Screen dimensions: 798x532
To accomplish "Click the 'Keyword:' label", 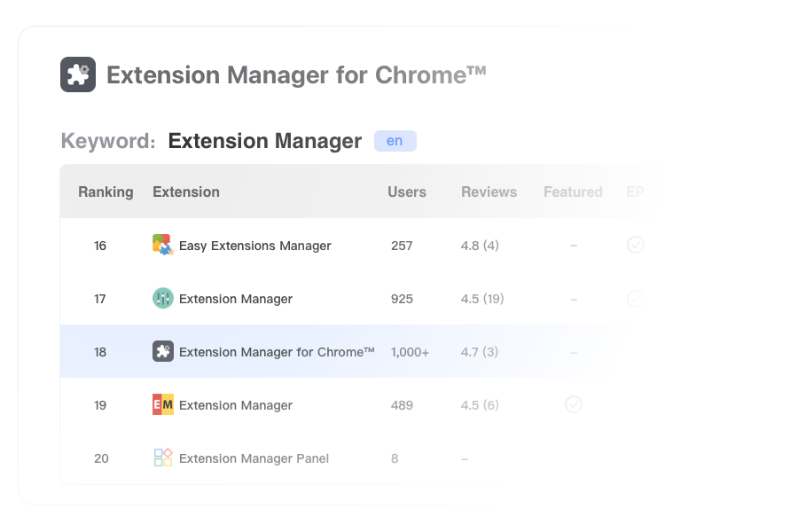I will click(x=108, y=141).
